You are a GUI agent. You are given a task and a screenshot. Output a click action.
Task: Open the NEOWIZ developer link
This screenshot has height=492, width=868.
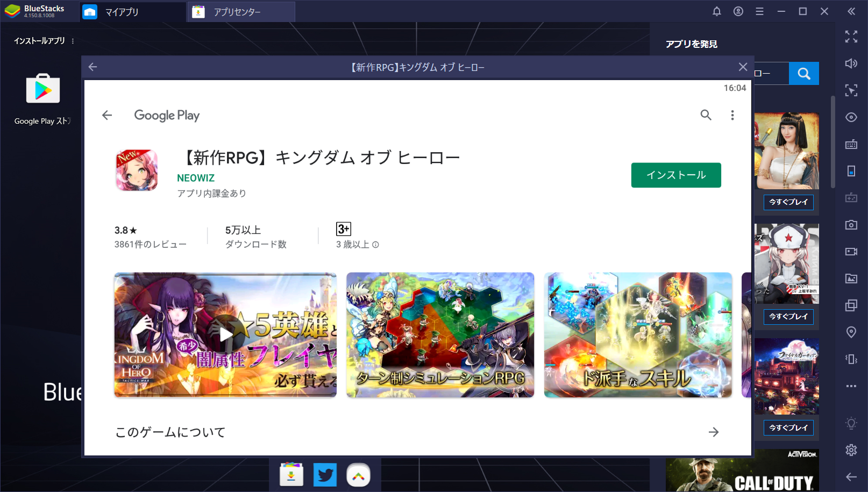pos(196,178)
